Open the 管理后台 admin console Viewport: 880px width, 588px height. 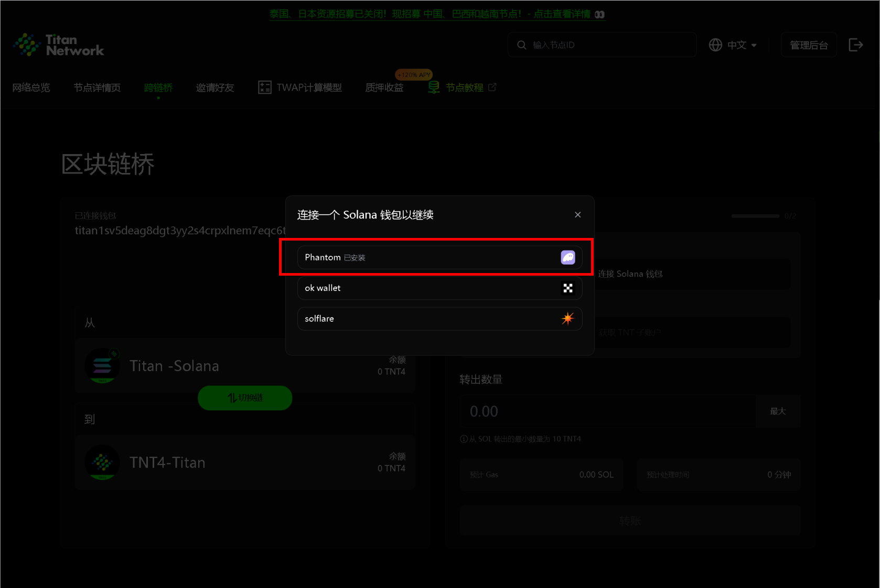click(x=809, y=45)
